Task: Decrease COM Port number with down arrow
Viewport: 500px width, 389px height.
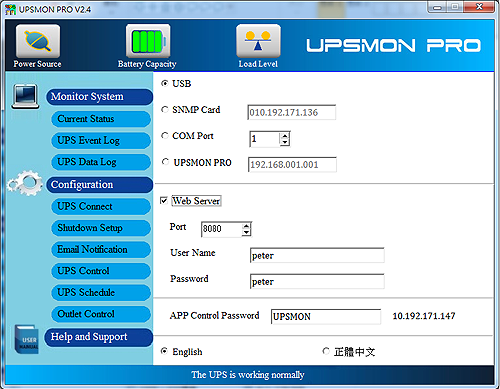Action: 285,142
